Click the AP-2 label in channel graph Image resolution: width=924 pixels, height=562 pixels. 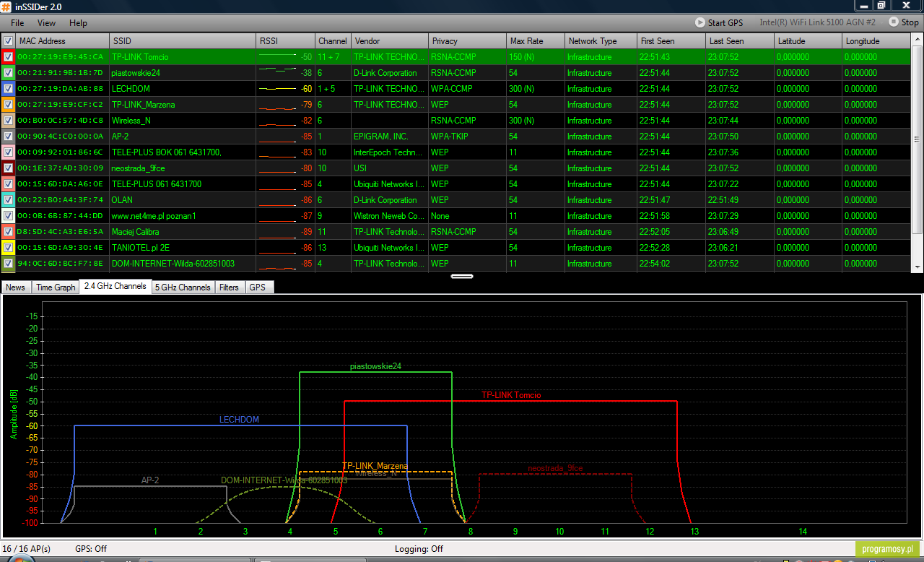149,480
